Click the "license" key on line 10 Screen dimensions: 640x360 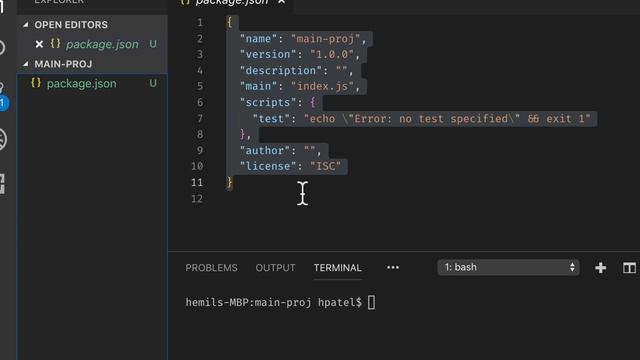(268, 167)
